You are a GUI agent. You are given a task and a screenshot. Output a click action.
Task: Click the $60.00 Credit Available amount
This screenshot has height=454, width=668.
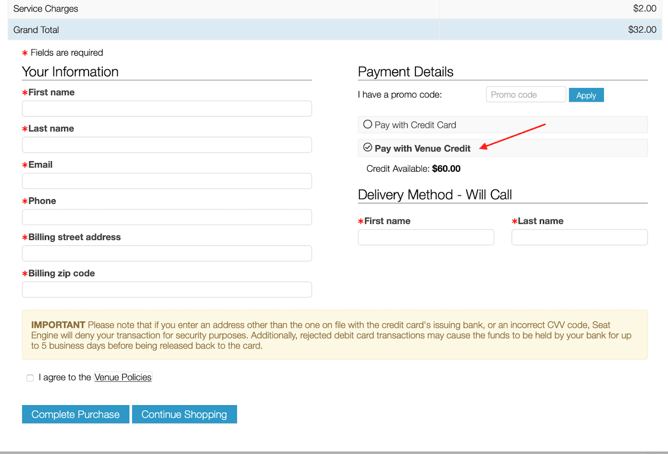(446, 169)
